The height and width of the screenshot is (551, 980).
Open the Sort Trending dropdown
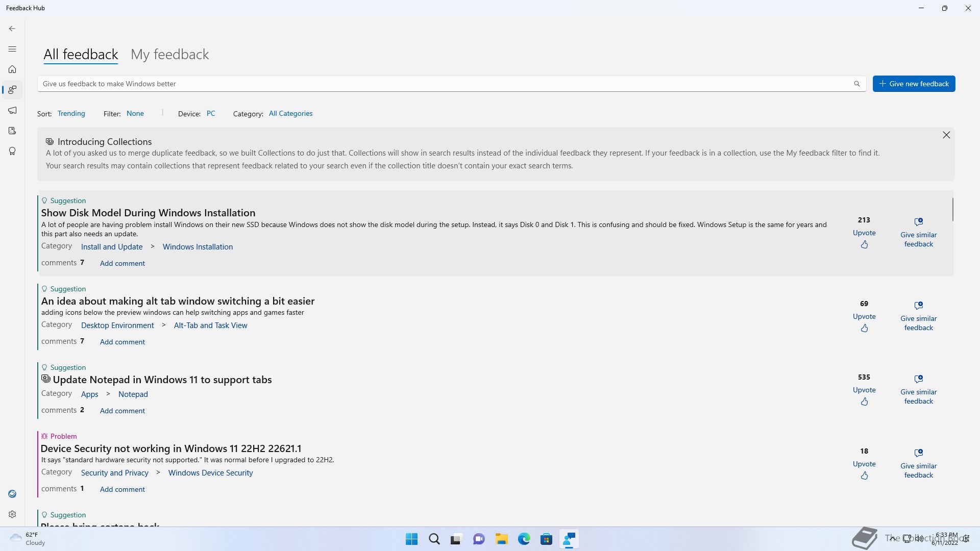71,113
